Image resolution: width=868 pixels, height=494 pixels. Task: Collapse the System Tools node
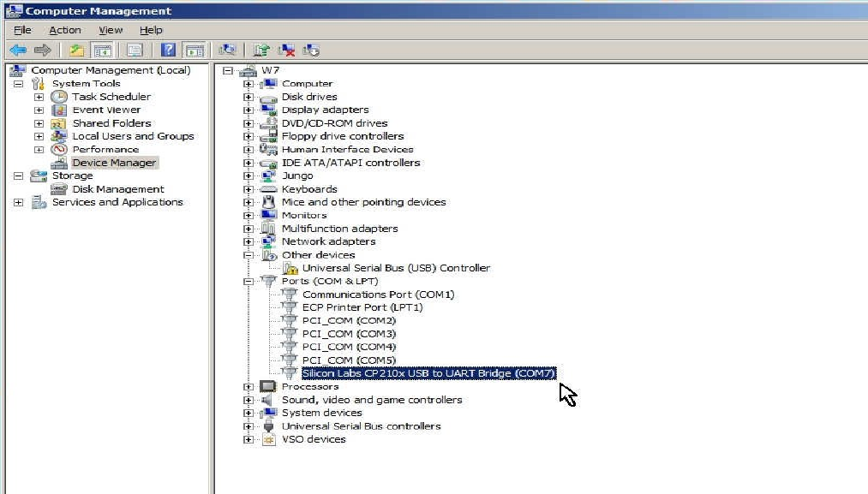tap(18, 84)
